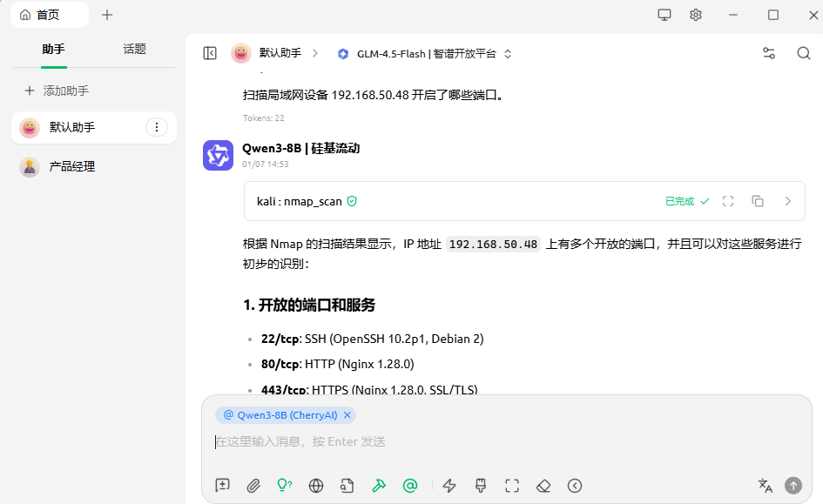
Task: Select the 默认助手 assistant in the sidebar
Action: (x=94, y=127)
